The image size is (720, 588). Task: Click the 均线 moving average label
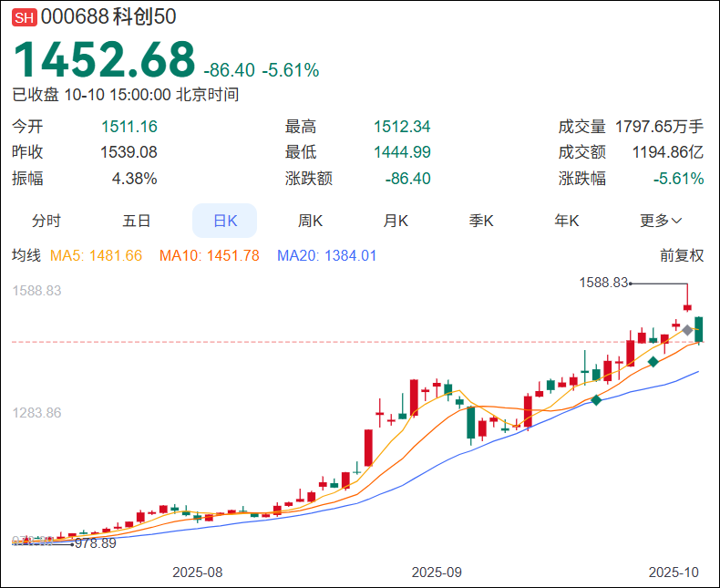(26, 255)
